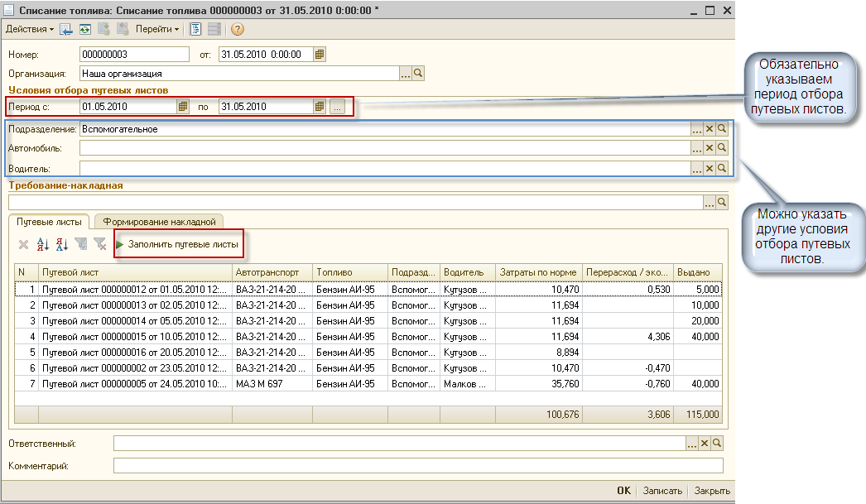The height and width of the screenshot is (504, 866).
Task: Click the period selection ellipsis button
Action: click(337, 107)
